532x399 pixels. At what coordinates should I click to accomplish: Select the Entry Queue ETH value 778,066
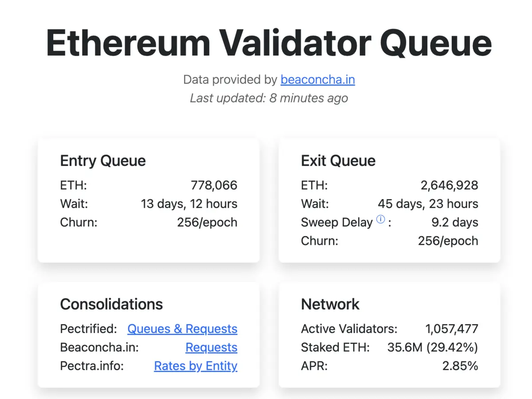click(x=214, y=185)
